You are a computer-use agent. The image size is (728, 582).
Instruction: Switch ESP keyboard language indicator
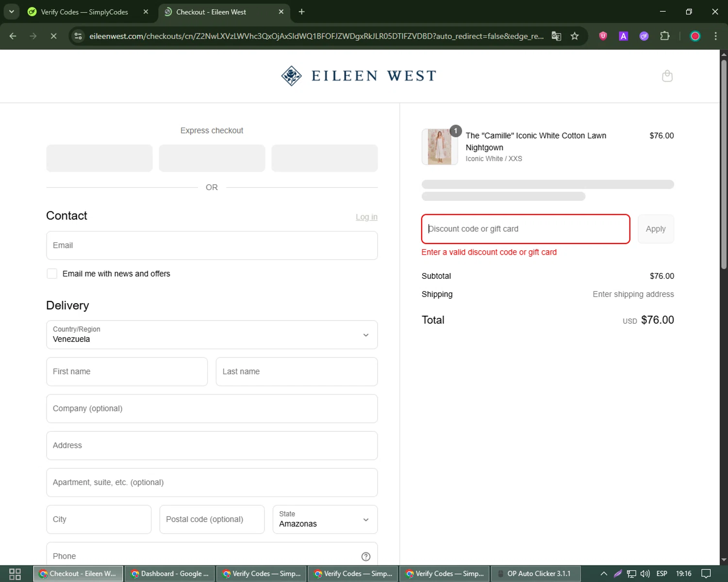(x=662, y=574)
